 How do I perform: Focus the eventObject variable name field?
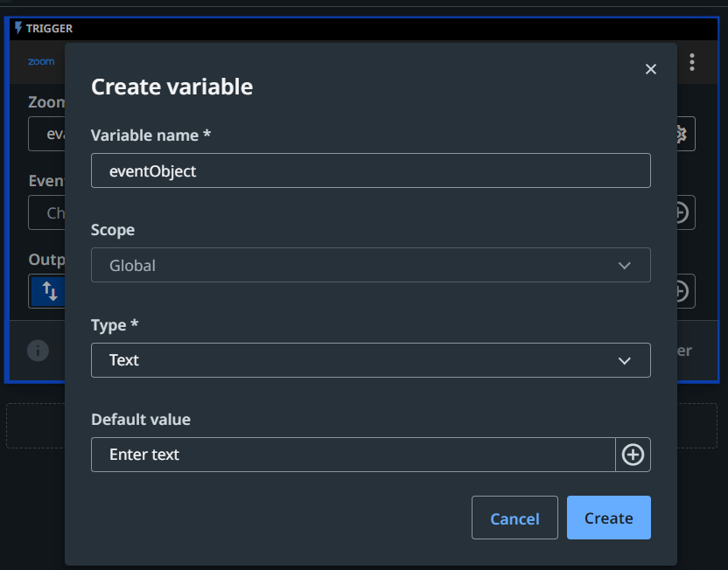pyautogui.click(x=370, y=170)
